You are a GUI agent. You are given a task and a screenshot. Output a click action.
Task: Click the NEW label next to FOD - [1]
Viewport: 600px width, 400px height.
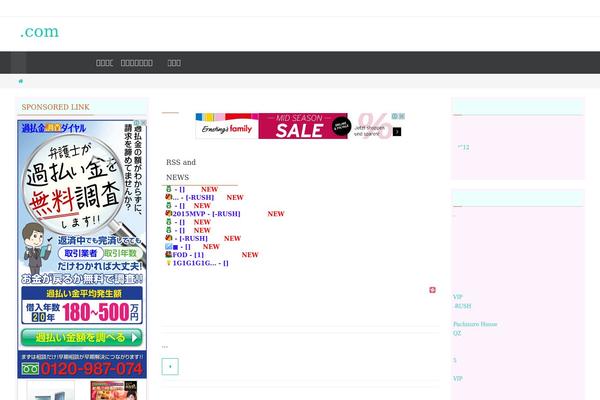pyautogui.click(x=250, y=255)
